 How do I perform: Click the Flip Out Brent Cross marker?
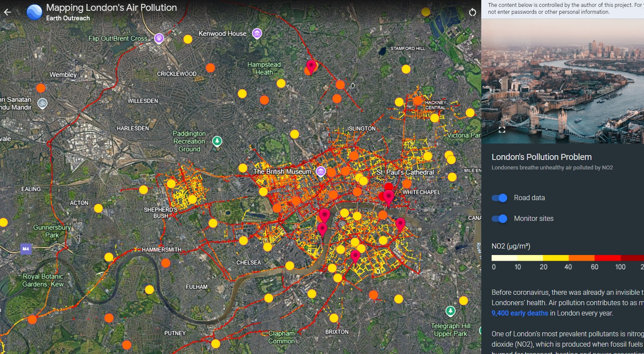(x=159, y=38)
